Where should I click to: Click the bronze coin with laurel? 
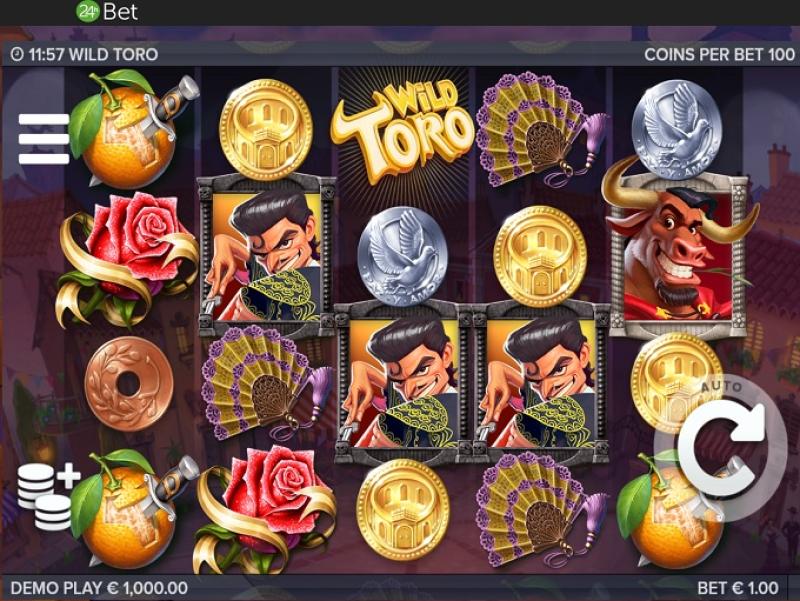tap(129, 384)
